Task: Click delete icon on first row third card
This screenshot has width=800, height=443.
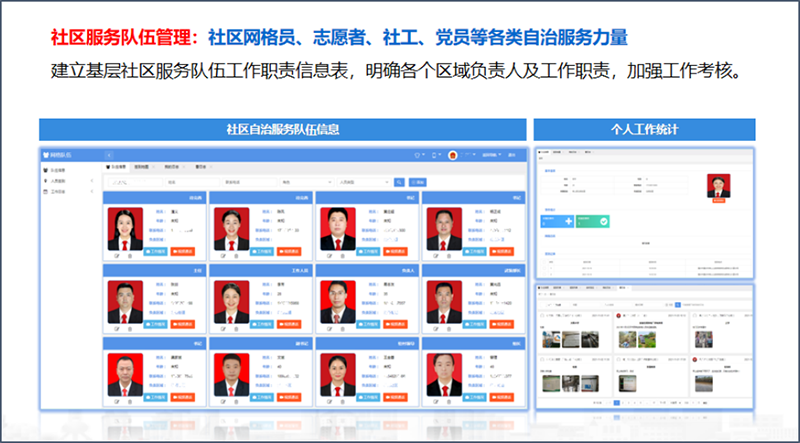Action: [x=342, y=256]
